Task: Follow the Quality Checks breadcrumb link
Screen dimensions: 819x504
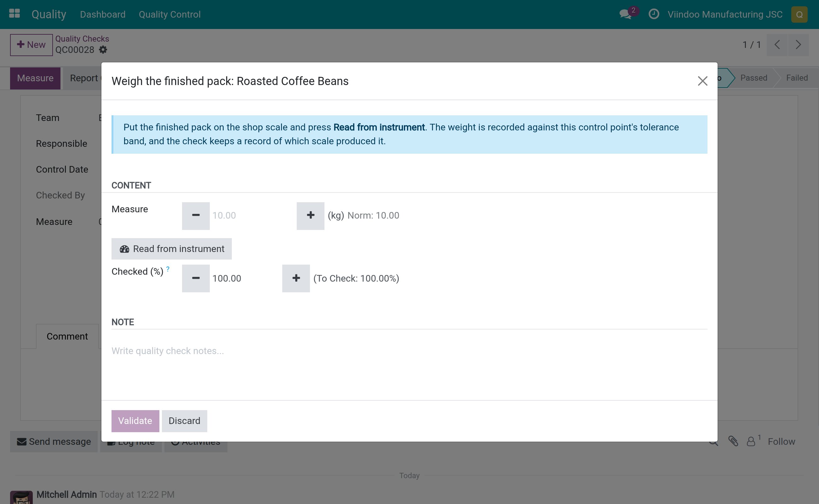Action: (82, 39)
